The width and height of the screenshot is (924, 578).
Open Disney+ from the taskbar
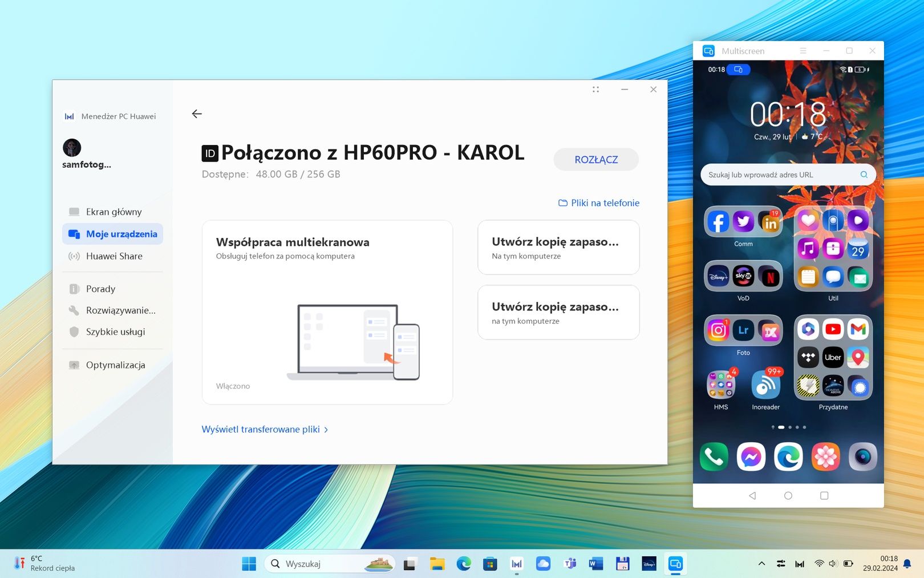649,564
